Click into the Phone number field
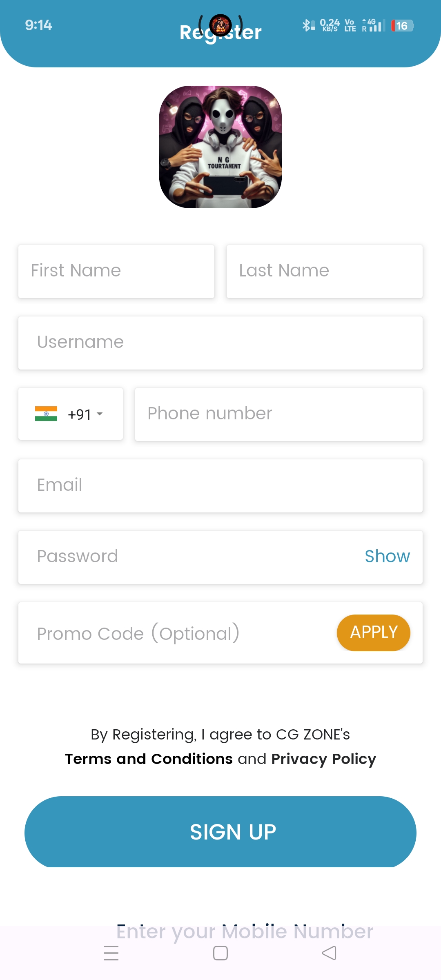 pos(278,414)
